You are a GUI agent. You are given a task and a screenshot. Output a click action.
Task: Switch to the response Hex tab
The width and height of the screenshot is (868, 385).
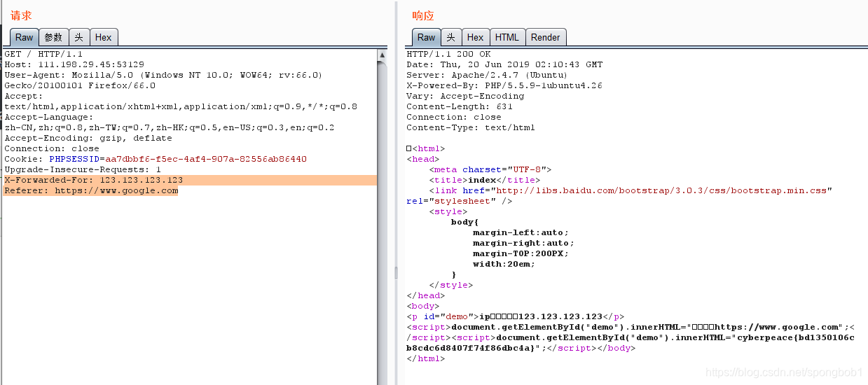tap(475, 37)
